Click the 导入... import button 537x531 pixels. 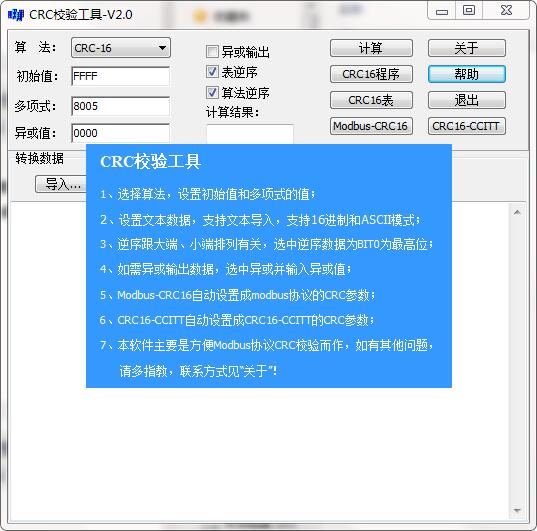[x=61, y=184]
